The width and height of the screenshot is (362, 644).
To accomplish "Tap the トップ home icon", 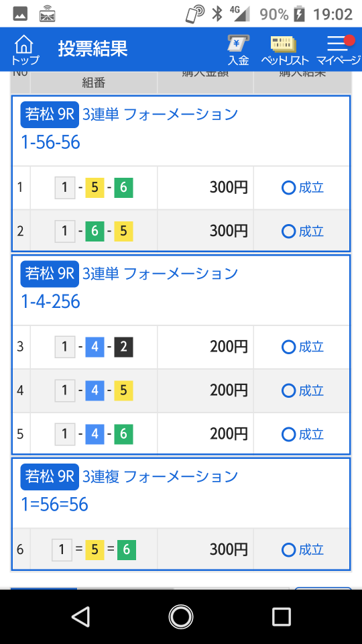I will pos(25,50).
